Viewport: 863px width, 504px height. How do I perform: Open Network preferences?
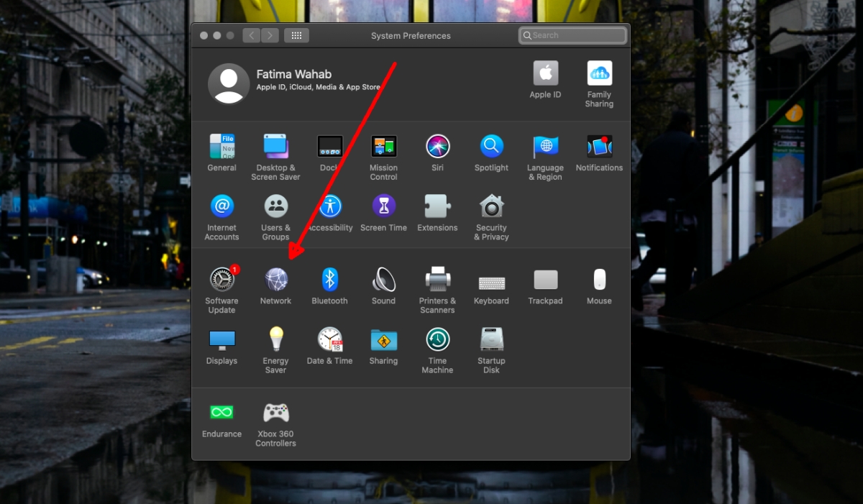click(275, 282)
